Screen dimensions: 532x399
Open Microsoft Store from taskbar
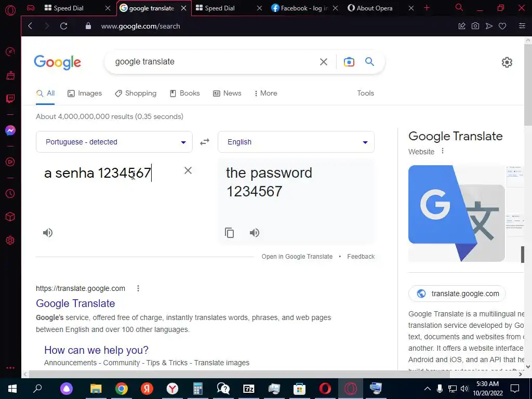click(299, 389)
